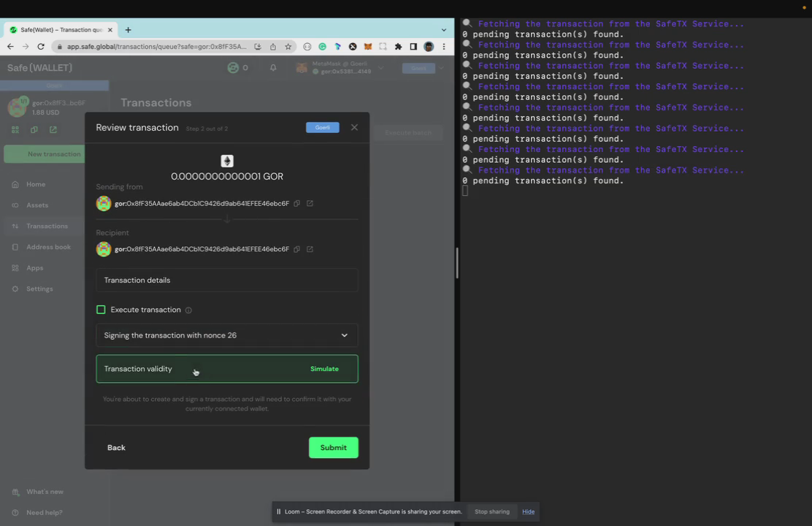This screenshot has width=812, height=526.
Task: Tick the Execute transaction checkbox
Action: click(101, 310)
